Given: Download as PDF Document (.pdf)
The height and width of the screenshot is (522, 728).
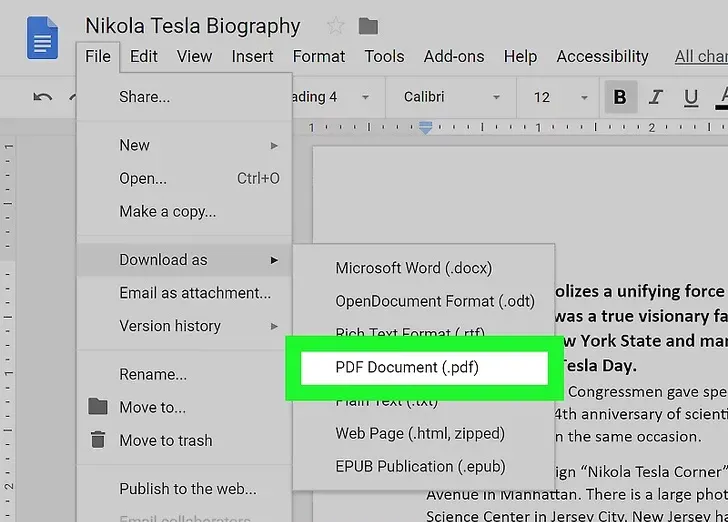Looking at the screenshot, I should tap(424, 368).
